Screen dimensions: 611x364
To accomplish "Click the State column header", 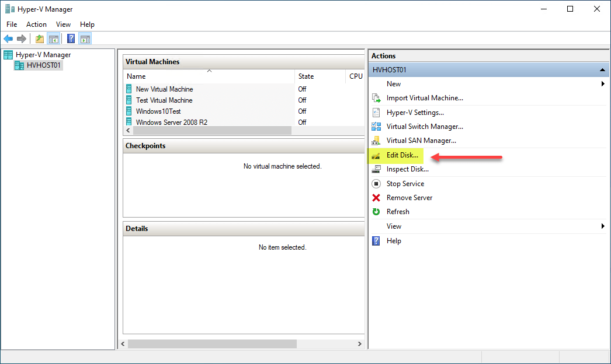I will (x=320, y=76).
